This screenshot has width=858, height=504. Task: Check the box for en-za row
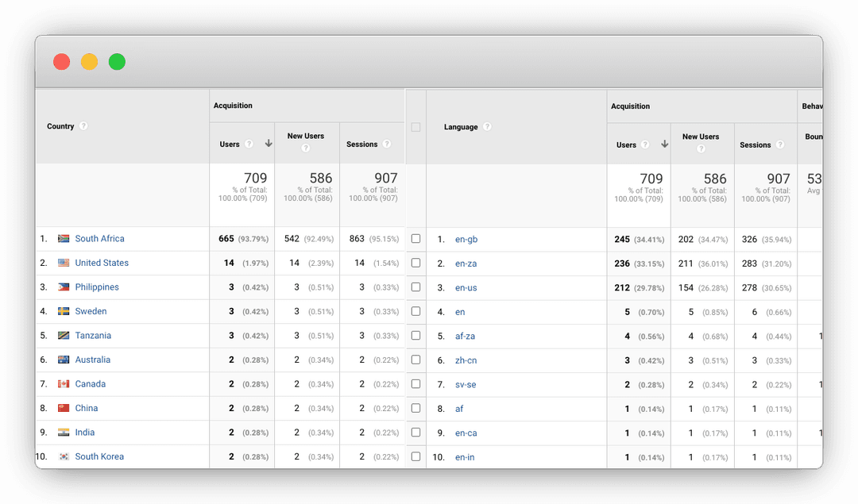click(415, 263)
